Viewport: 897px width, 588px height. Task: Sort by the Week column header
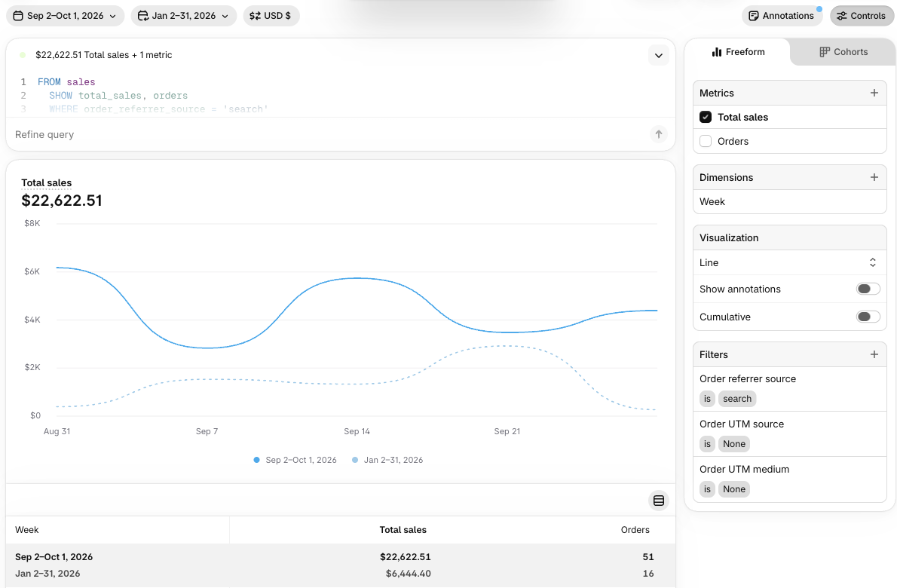click(x=27, y=530)
